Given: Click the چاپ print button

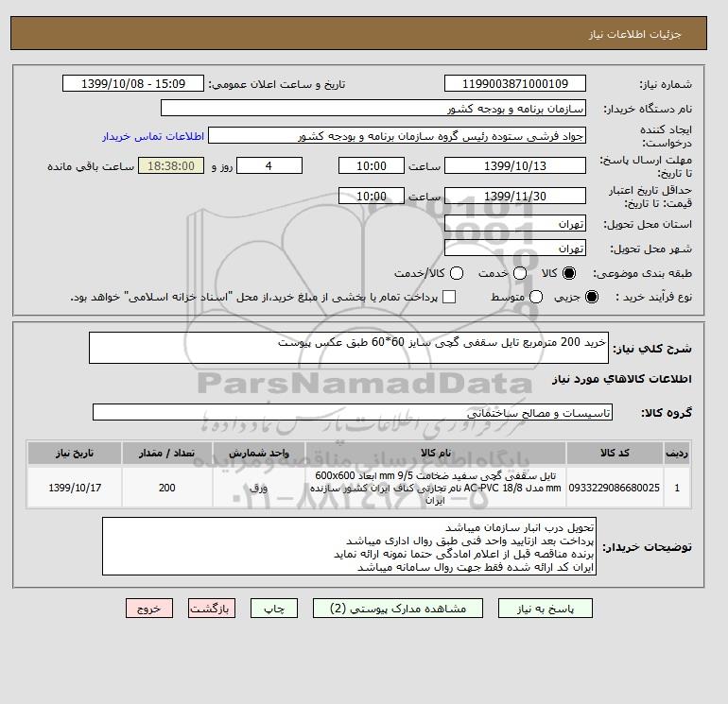Looking at the screenshot, I should click(x=274, y=609).
